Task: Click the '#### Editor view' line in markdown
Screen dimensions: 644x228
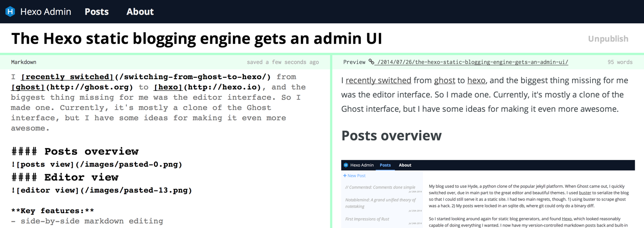Action: click(65, 177)
